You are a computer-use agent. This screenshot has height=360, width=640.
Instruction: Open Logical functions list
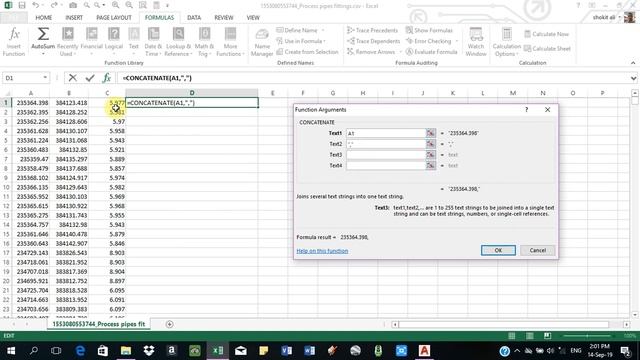click(114, 42)
